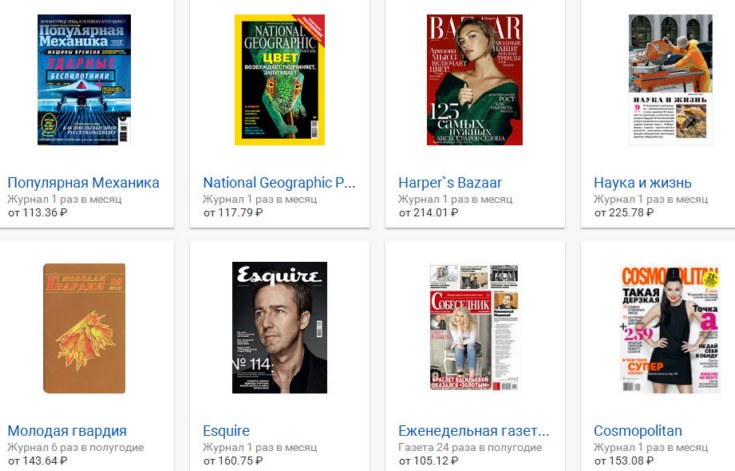Open the Наука и жизнь title link
735x471 pixels.
(643, 183)
